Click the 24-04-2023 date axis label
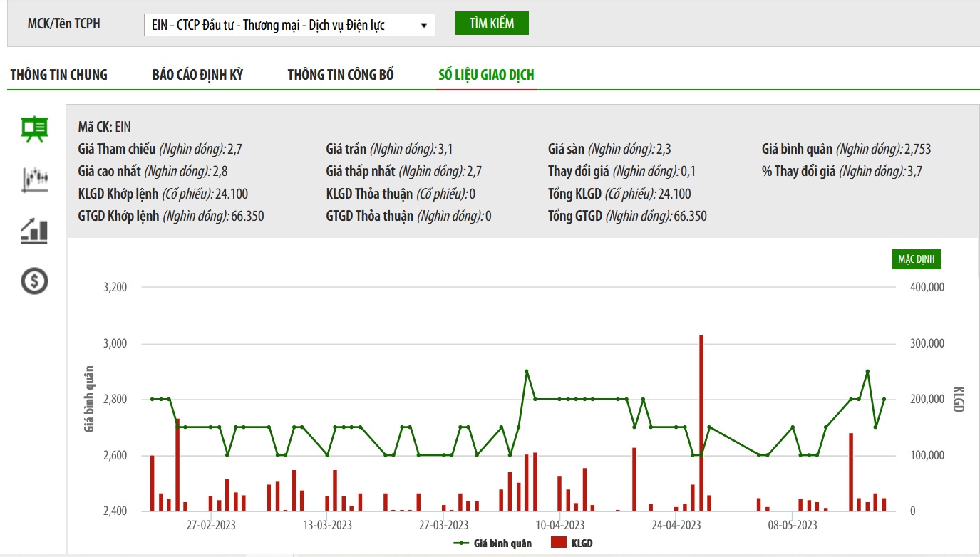Viewport: 980px width, 557px height. point(676,526)
